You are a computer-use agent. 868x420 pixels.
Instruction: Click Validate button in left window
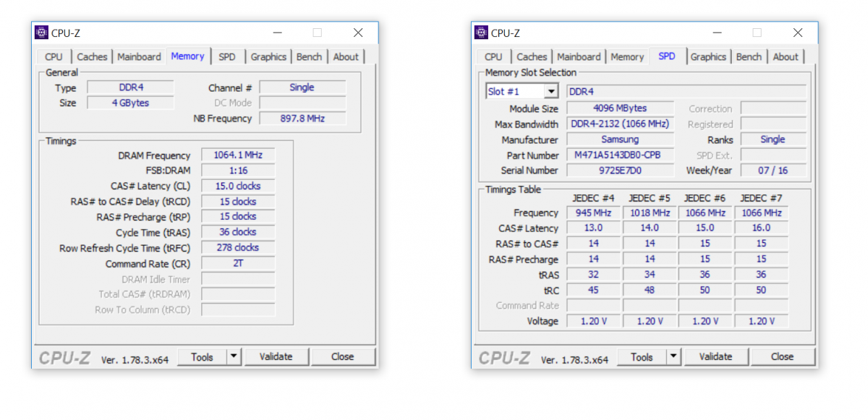click(276, 356)
